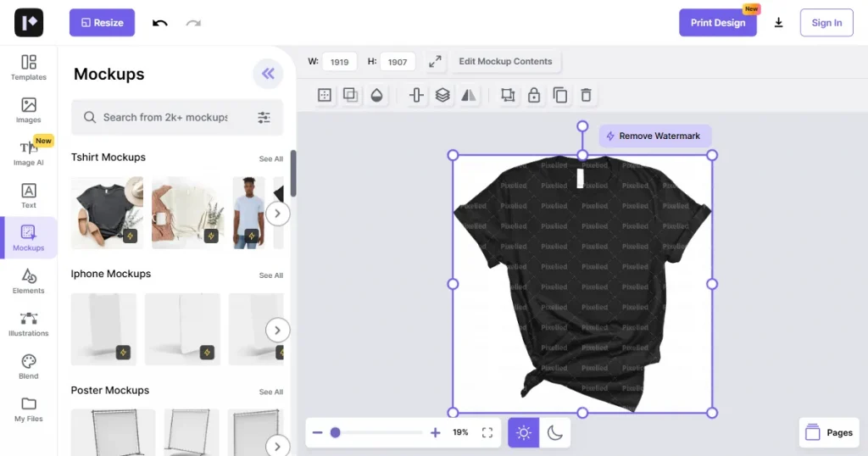This screenshot has height=456, width=868.
Task: Zoom out with minus button
Action: click(x=317, y=433)
